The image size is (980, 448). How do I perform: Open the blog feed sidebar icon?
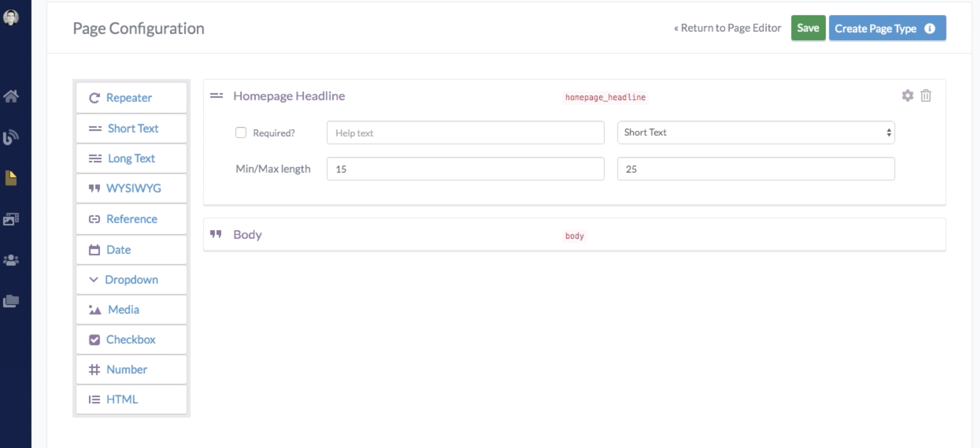click(x=11, y=137)
